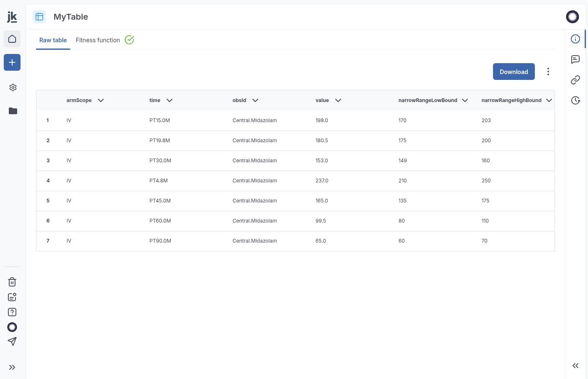The height and width of the screenshot is (379, 588).
Task: Expand the left sidebar with double chevron
Action: click(12, 367)
